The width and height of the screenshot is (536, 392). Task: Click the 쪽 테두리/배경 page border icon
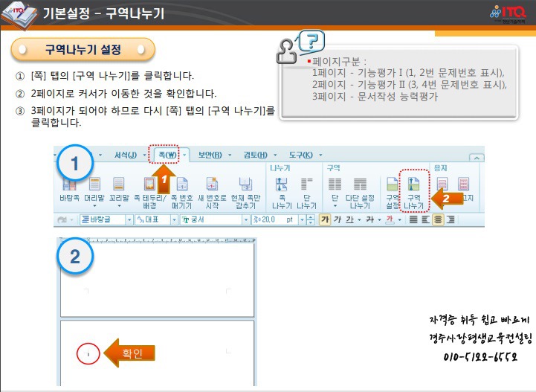coord(149,184)
